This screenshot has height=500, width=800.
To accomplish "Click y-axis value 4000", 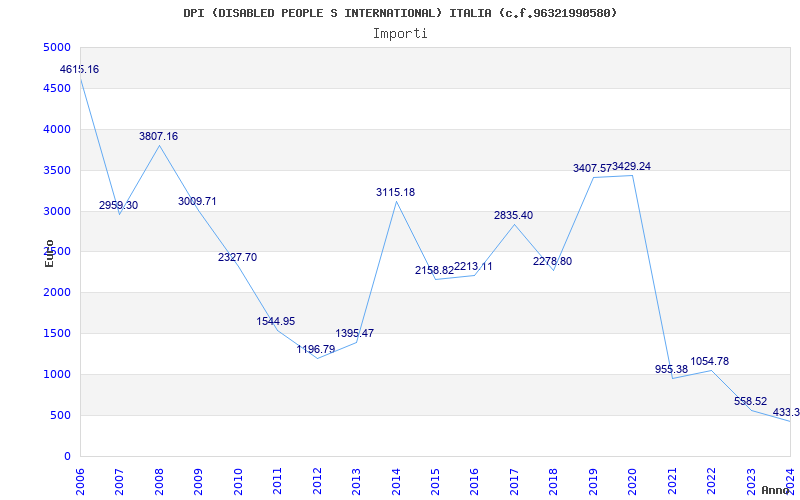I will (58, 129).
